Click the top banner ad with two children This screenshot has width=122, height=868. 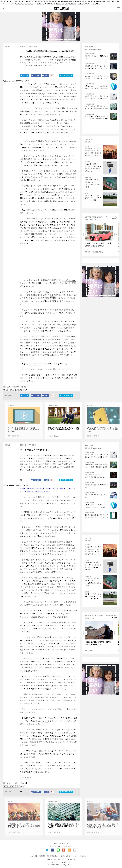[61, 26]
